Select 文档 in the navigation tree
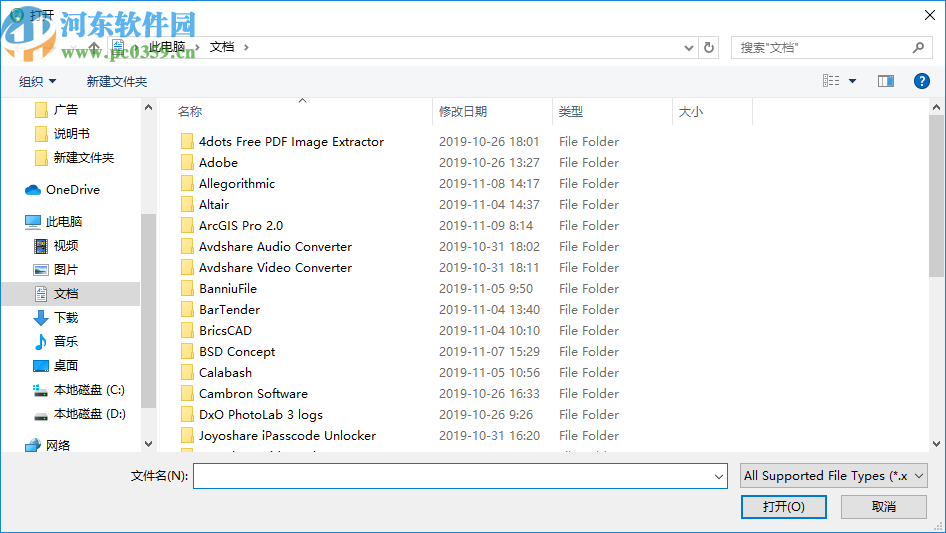Viewport: 946px width, 533px height. tap(71, 294)
